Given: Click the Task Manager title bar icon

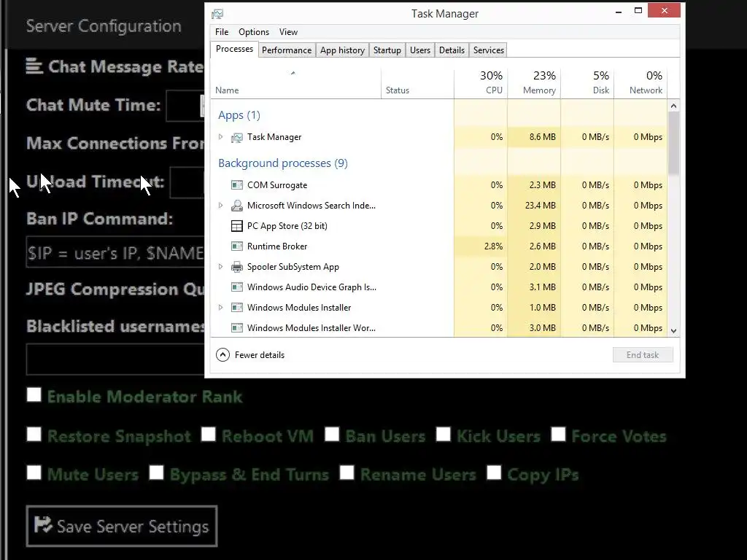Looking at the screenshot, I should [x=217, y=14].
